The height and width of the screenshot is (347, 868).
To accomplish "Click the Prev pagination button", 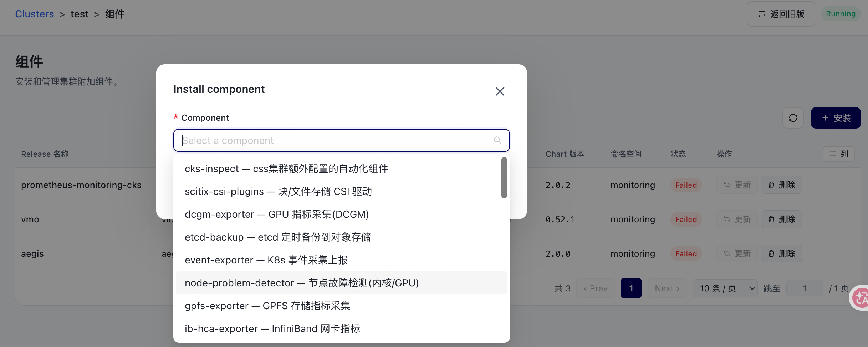I will [596, 288].
